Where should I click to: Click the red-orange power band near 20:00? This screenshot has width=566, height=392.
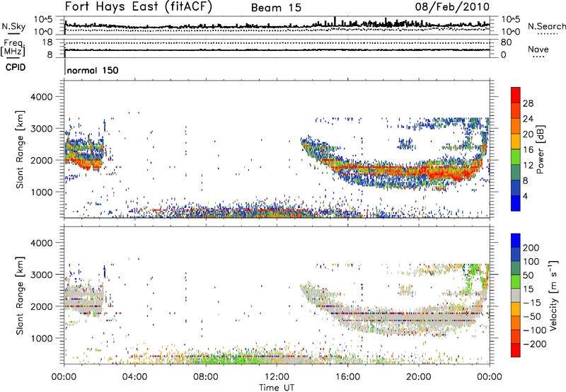pyautogui.click(x=419, y=171)
